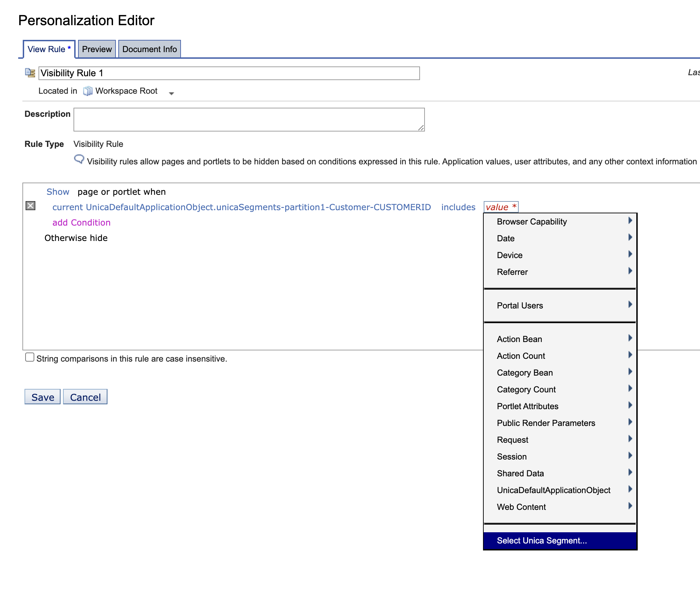Open the Document Info tab
The height and width of the screenshot is (612, 700).
(x=149, y=49)
